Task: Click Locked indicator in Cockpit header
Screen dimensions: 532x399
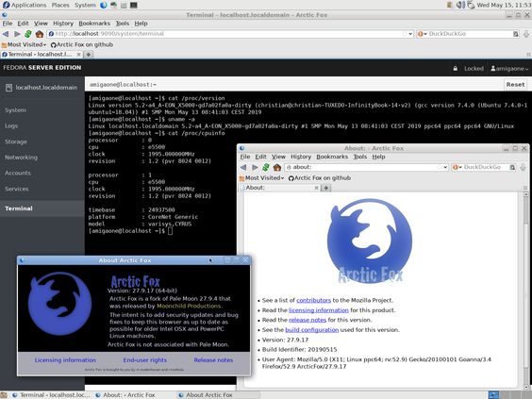Action: (474, 69)
